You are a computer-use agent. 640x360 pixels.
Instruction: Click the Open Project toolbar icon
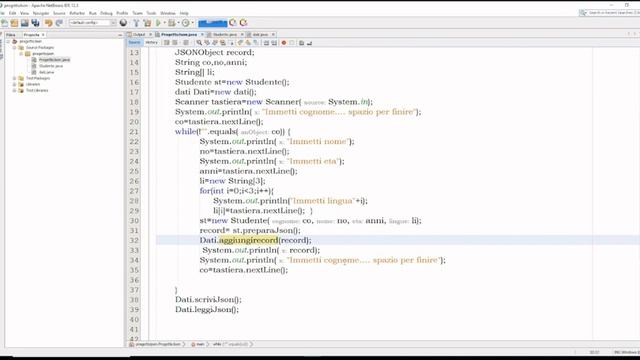coord(24,23)
